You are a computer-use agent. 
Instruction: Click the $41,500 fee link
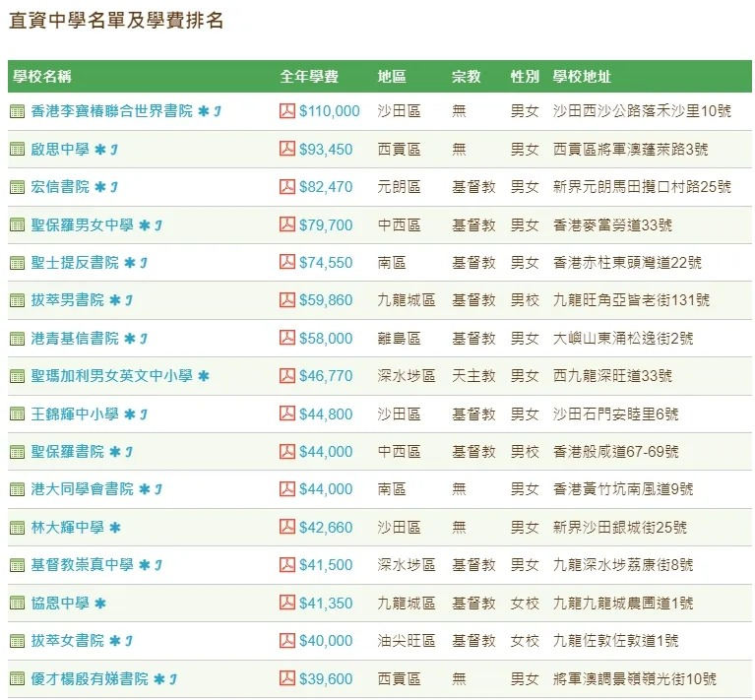pyautogui.click(x=326, y=565)
